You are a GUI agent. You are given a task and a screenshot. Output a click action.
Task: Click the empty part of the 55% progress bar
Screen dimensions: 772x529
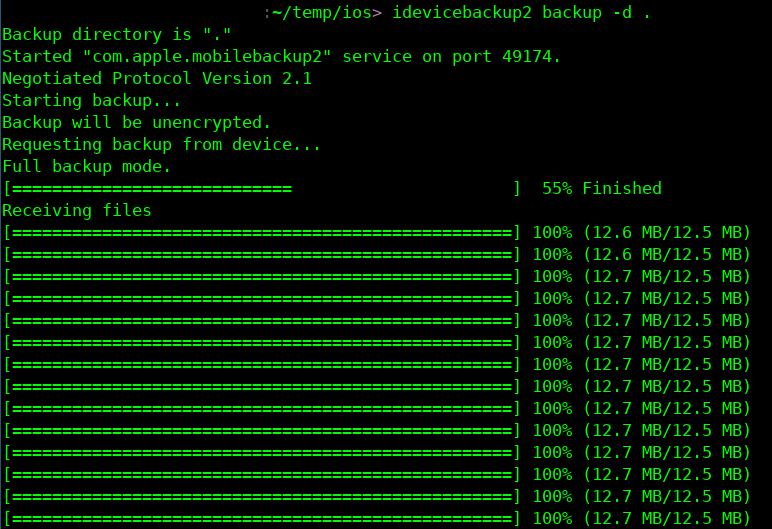point(400,188)
